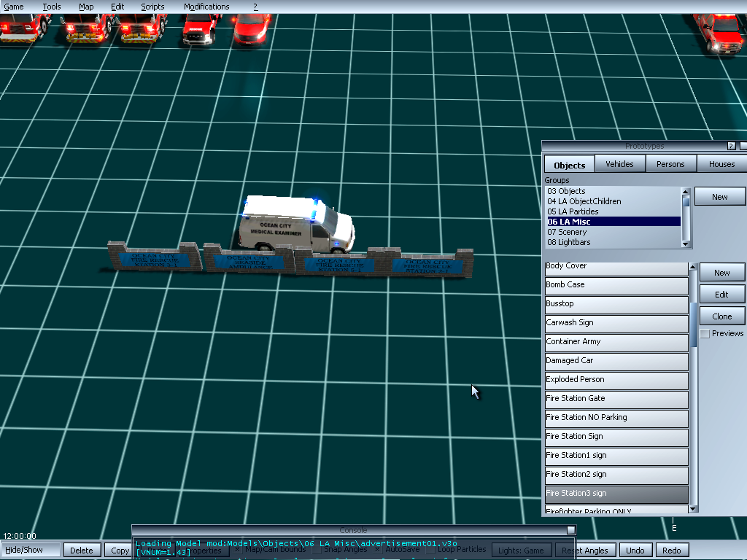Click the New button above Edit
The image size is (747, 560).
(721, 273)
